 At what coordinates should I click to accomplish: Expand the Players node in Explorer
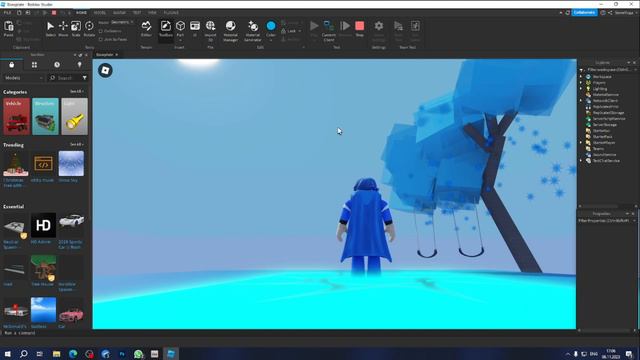tap(581, 82)
